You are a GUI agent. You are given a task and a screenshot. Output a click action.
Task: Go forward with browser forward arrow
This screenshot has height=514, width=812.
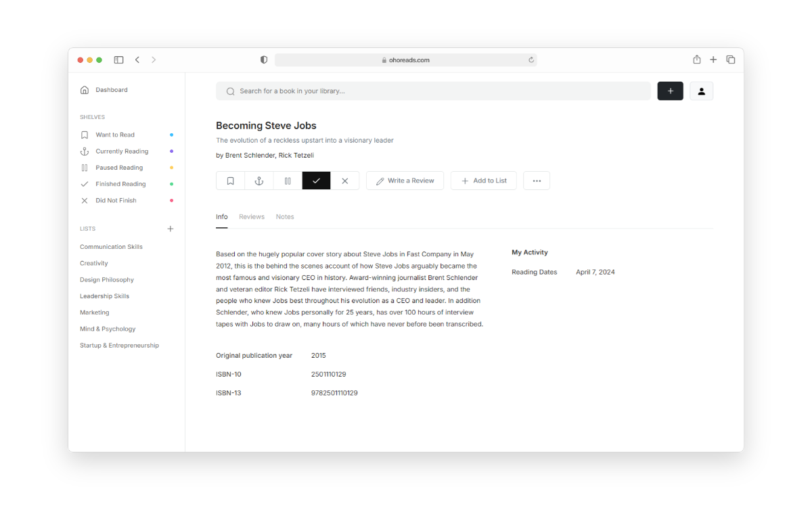point(154,60)
